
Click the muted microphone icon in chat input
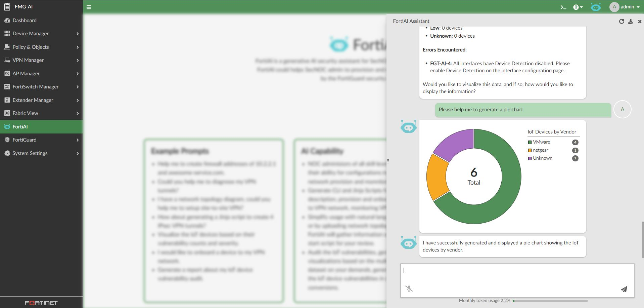tap(410, 288)
